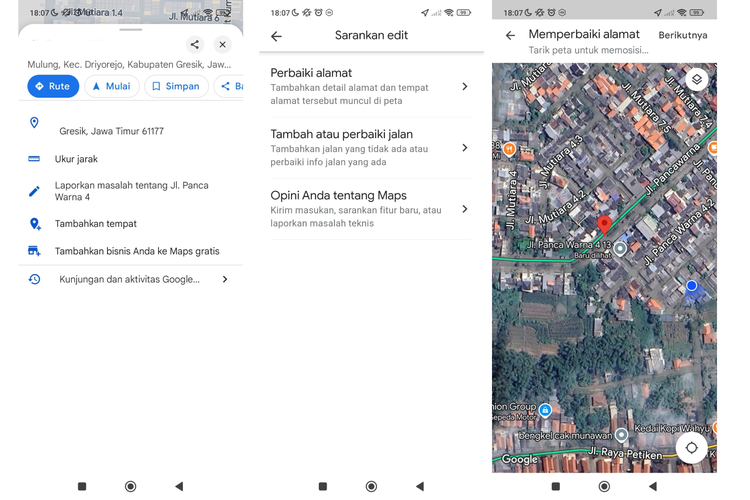Tap the Jl. Mutiara 4.2 street label
The height and width of the screenshot is (500, 750).
[x=555, y=207]
